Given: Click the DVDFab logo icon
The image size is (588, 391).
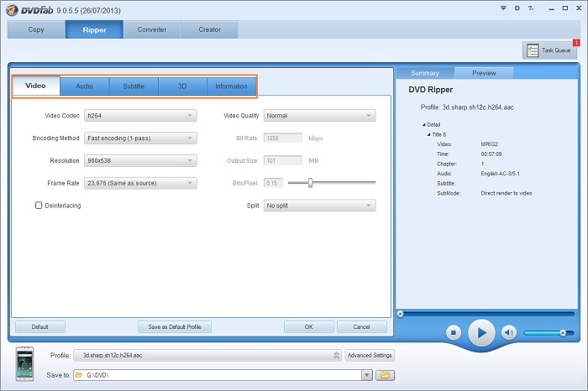Looking at the screenshot, I should (12, 10).
